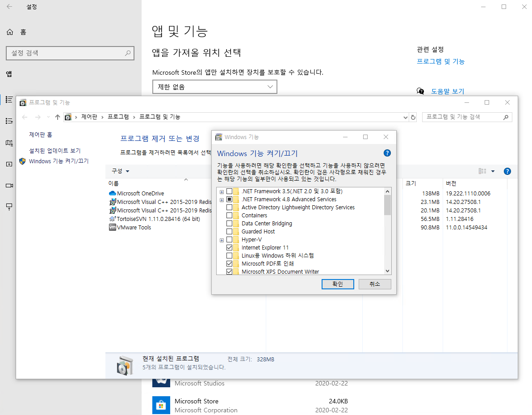The width and height of the screenshot is (532, 415).
Task: Open 설치된 업데이트 보기 link
Action: point(54,150)
